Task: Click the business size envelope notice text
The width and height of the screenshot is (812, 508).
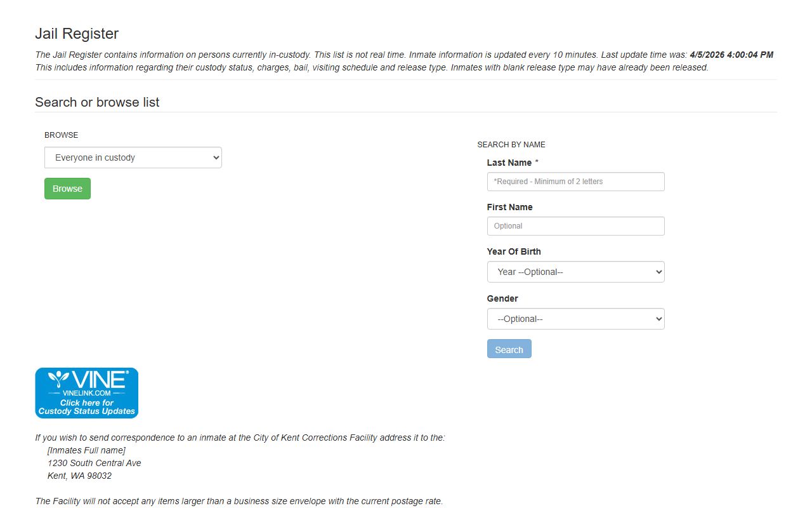Action: point(239,501)
